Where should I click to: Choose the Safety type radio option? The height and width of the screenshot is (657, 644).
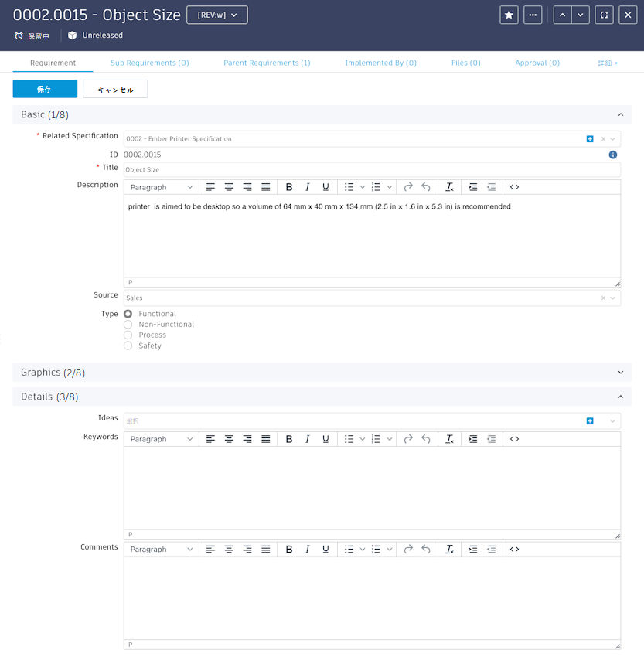coord(128,346)
